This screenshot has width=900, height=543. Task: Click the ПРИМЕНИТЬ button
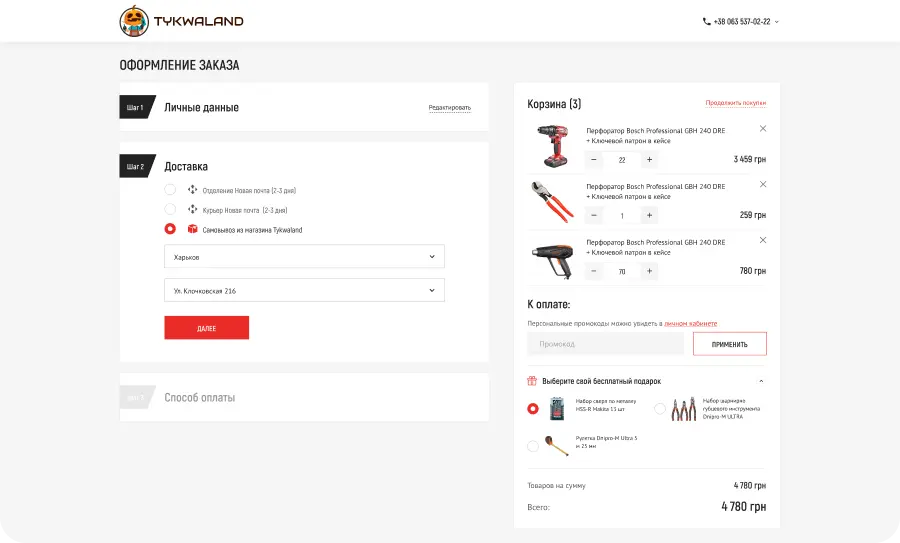[730, 344]
